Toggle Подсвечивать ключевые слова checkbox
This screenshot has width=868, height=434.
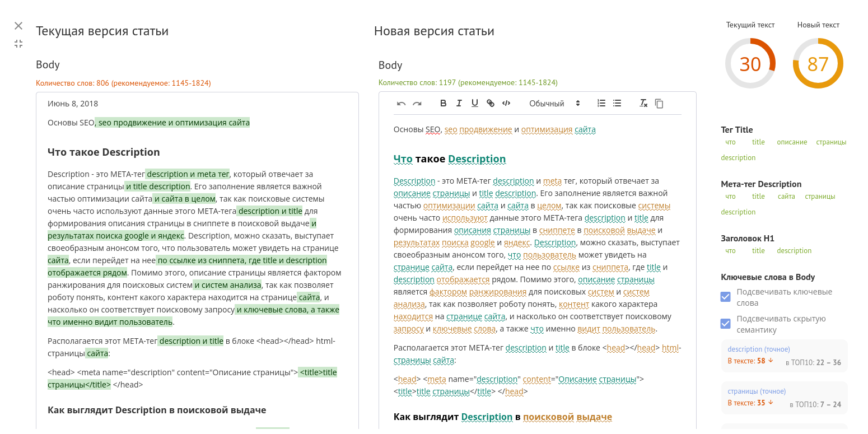click(725, 297)
